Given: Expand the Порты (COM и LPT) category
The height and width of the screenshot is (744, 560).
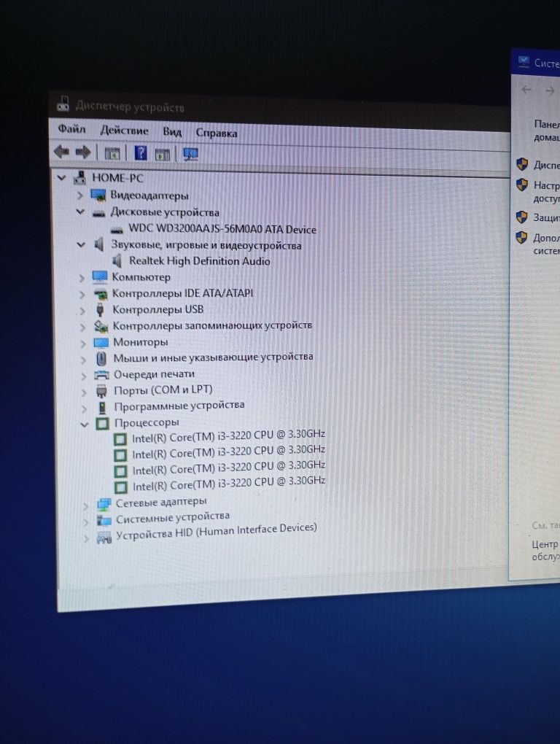Looking at the screenshot, I should tap(85, 392).
